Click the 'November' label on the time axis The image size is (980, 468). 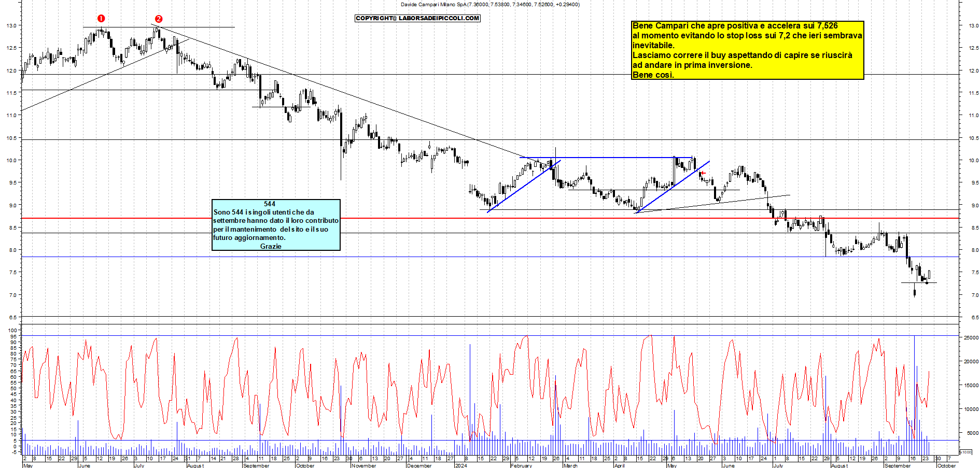coord(363,465)
